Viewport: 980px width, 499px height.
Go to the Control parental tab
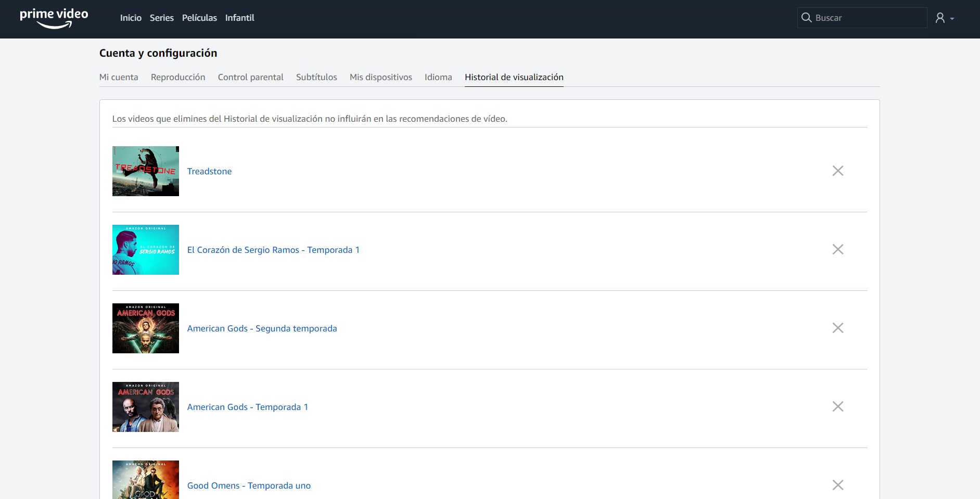(x=250, y=77)
